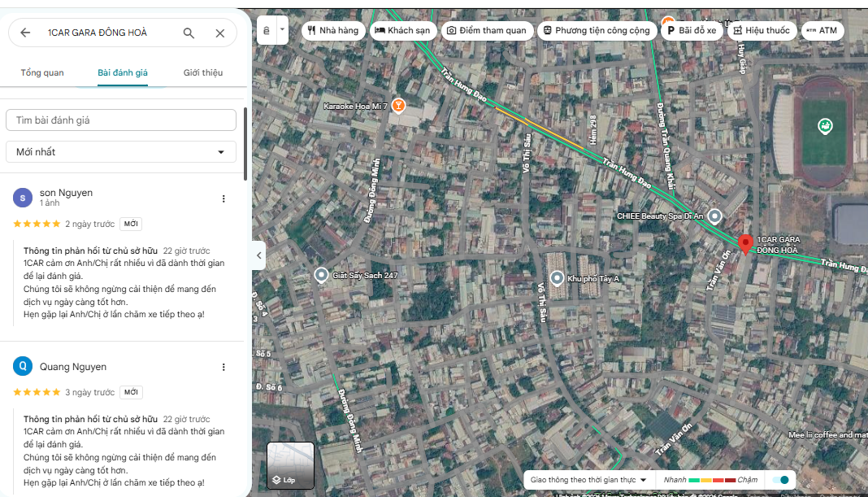
Task: Focus the Tìm bài đánh giá search field
Action: [120, 120]
